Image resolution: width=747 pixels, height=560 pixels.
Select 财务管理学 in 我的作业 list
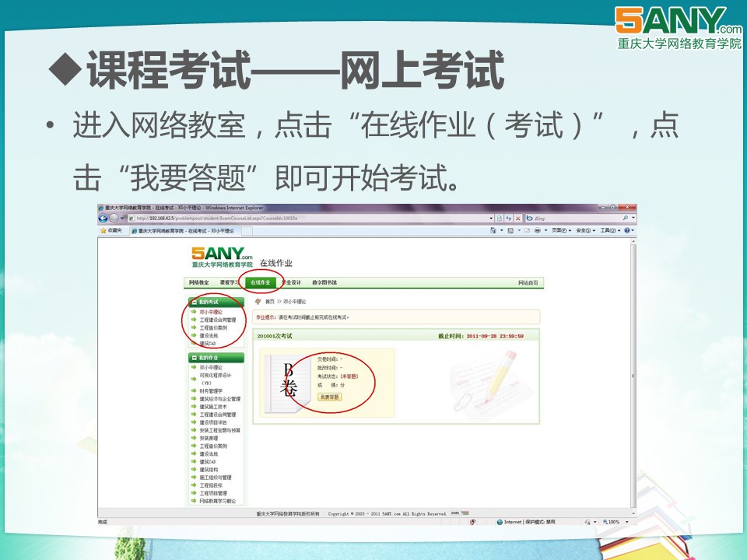[211, 390]
